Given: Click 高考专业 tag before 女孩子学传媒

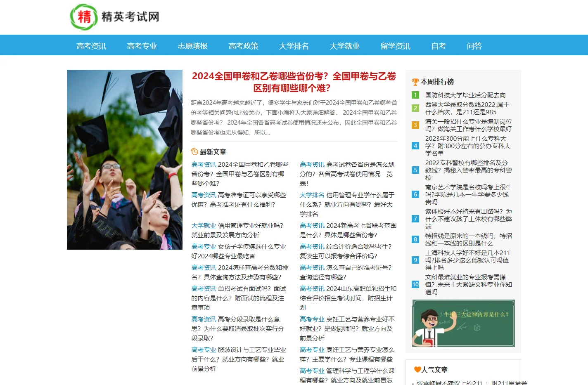Looking at the screenshot, I should [204, 246].
